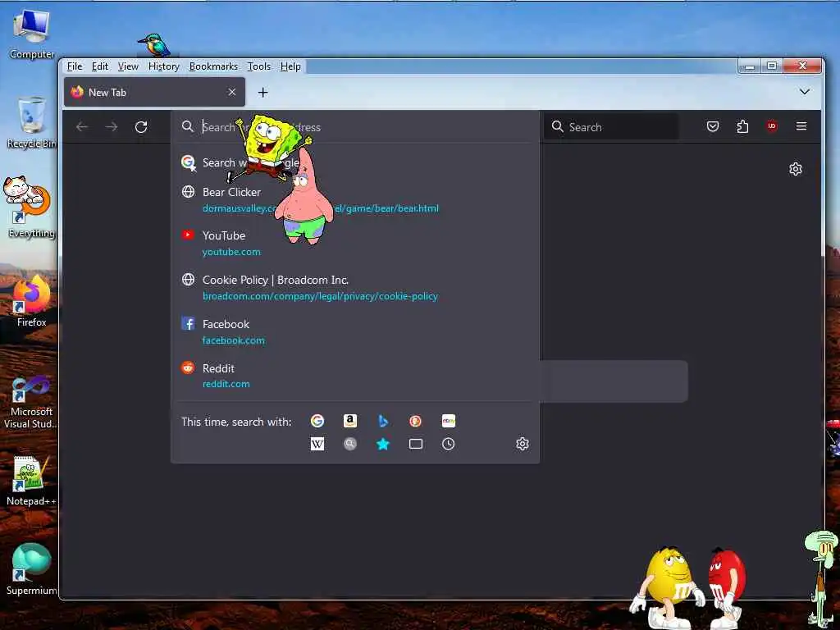Screen dimensions: 840x630
Task: Select the New Tab tab
Action: pyautogui.click(x=155, y=92)
